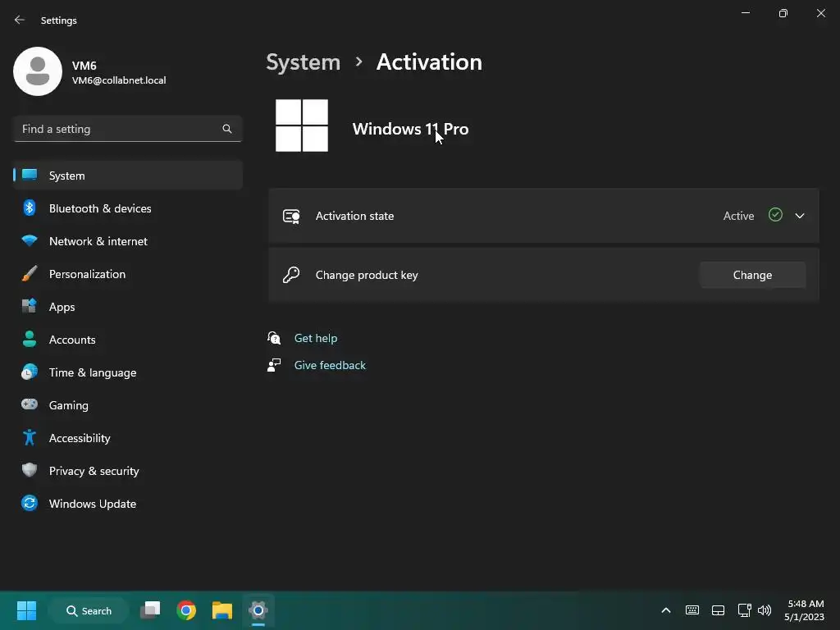The image size is (840, 630).
Task: Open Personalization settings
Action: point(127,274)
